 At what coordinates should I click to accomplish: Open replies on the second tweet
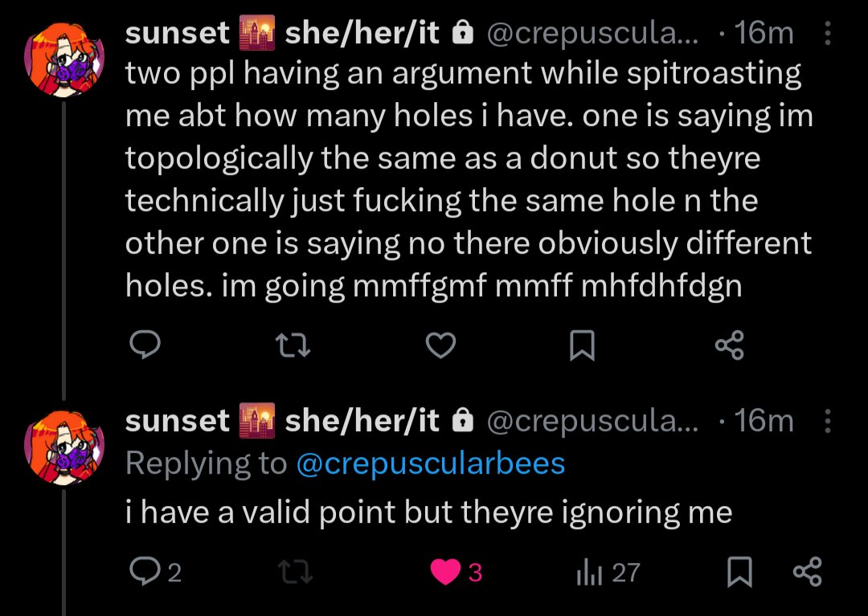(156, 572)
